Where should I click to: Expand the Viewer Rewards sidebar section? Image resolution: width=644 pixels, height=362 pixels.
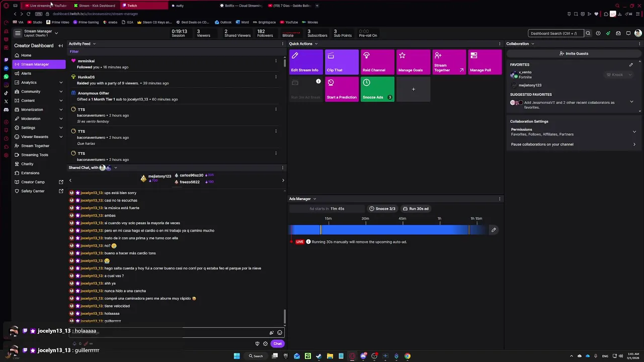click(61, 137)
